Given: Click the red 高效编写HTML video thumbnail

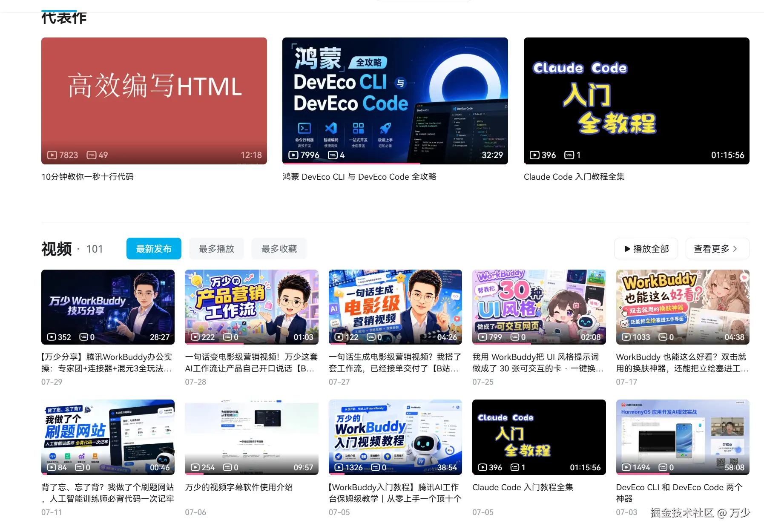Looking at the screenshot, I should 154,101.
